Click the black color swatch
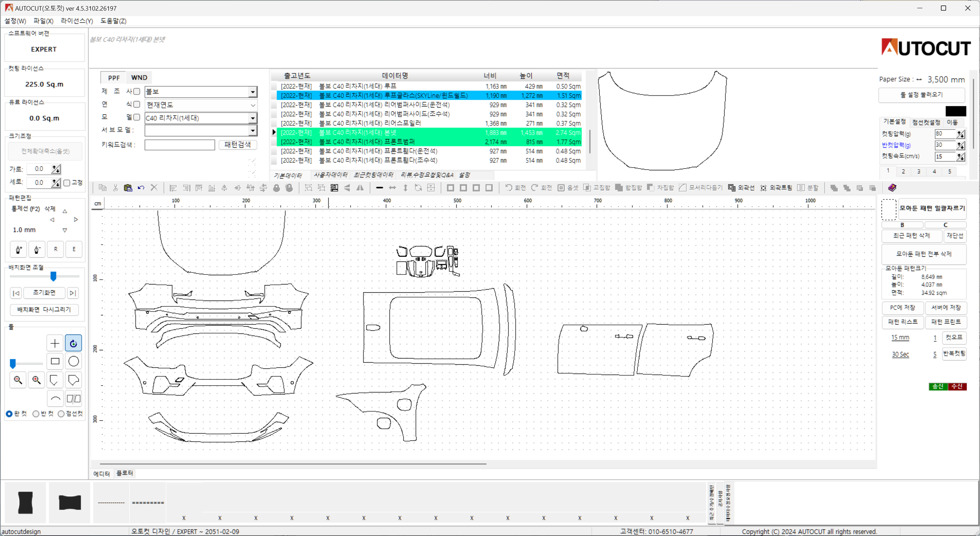 click(x=956, y=111)
